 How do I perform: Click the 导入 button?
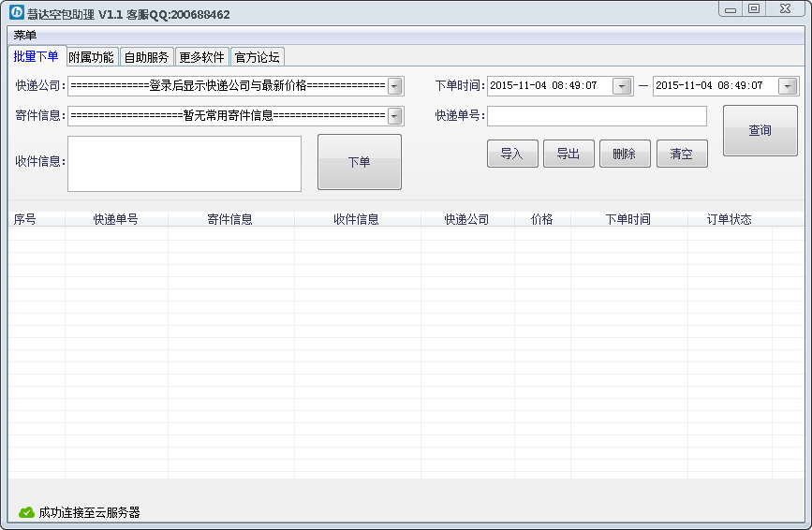click(x=512, y=155)
